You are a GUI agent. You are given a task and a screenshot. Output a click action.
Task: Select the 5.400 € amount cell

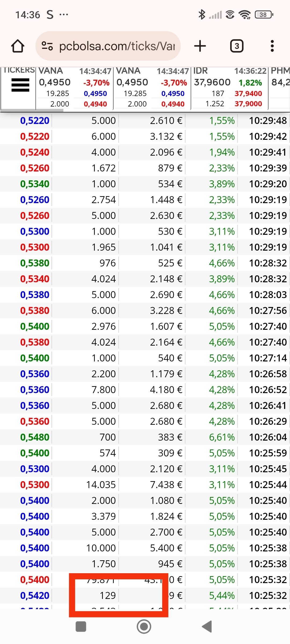coord(166,548)
